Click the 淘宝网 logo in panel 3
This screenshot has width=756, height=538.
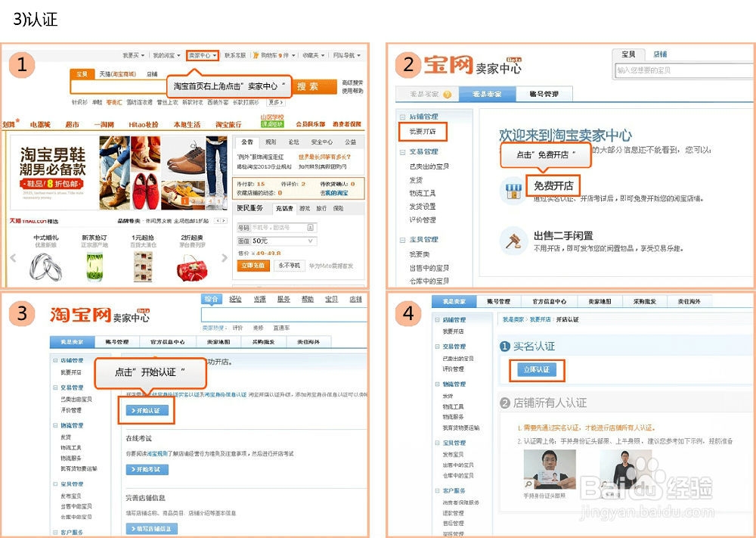(x=81, y=315)
